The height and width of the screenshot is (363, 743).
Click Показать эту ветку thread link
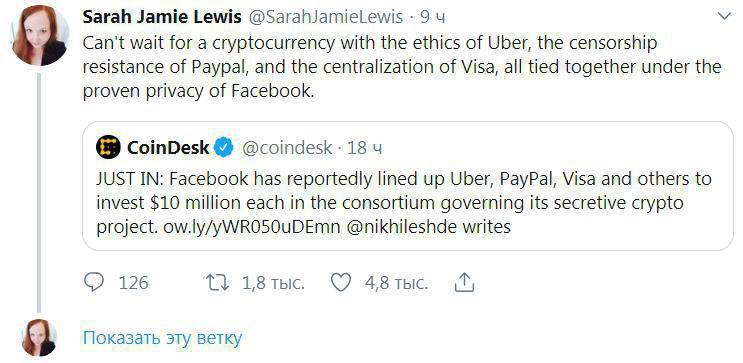click(163, 338)
